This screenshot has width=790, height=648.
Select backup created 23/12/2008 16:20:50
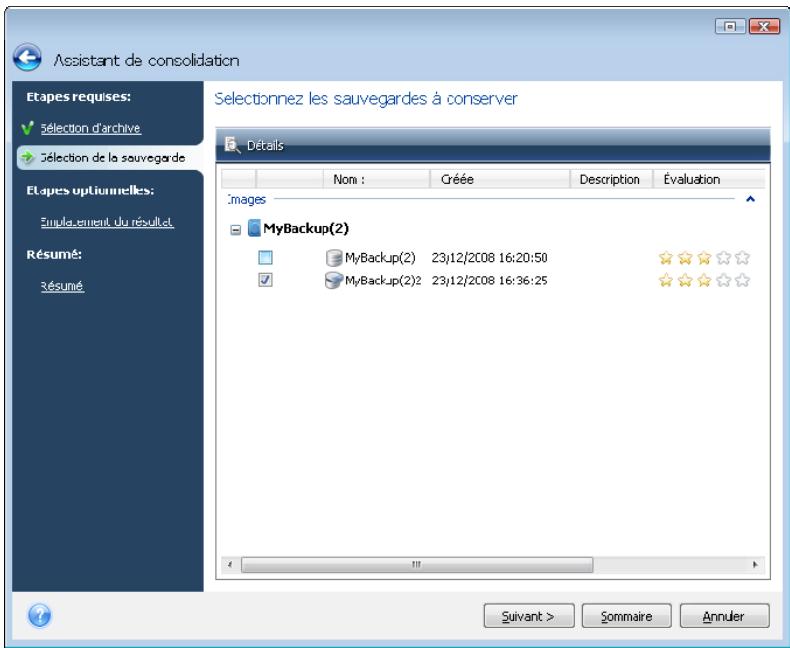(x=489, y=257)
